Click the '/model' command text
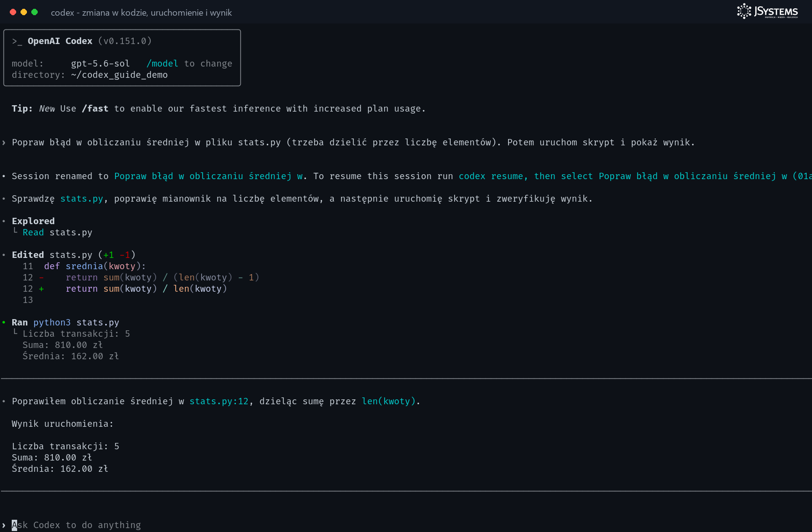This screenshot has height=532, width=812. (162, 64)
